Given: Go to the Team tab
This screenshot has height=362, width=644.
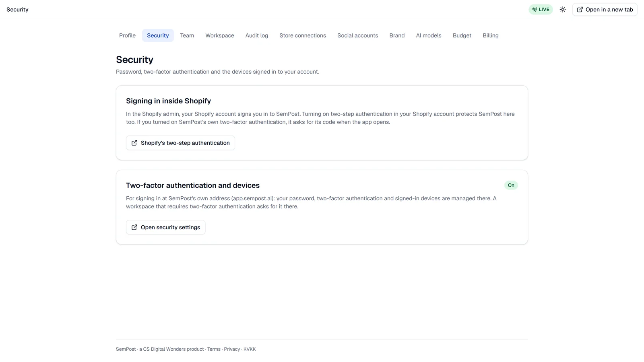Looking at the screenshot, I should point(187,35).
